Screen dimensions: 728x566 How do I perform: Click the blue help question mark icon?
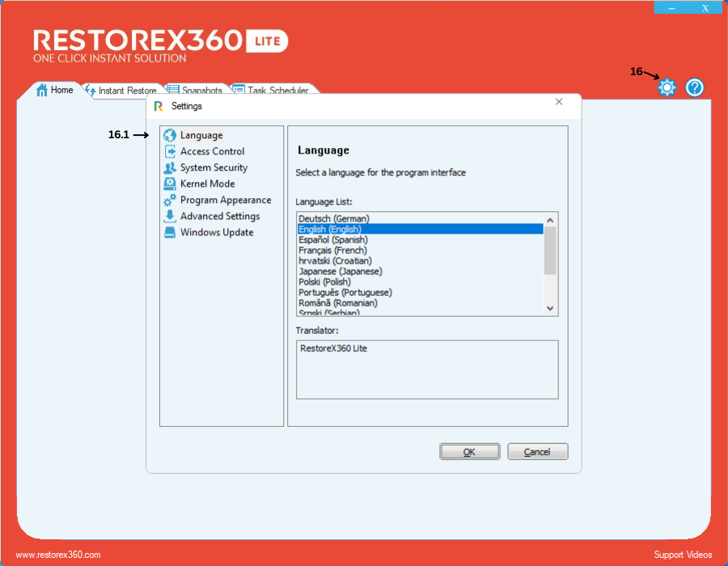click(x=695, y=87)
